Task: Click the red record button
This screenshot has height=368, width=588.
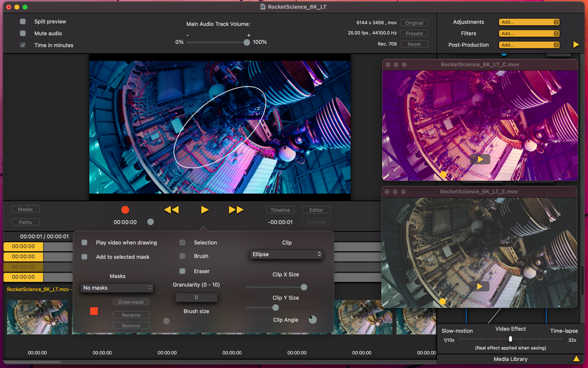Action: 125,210
